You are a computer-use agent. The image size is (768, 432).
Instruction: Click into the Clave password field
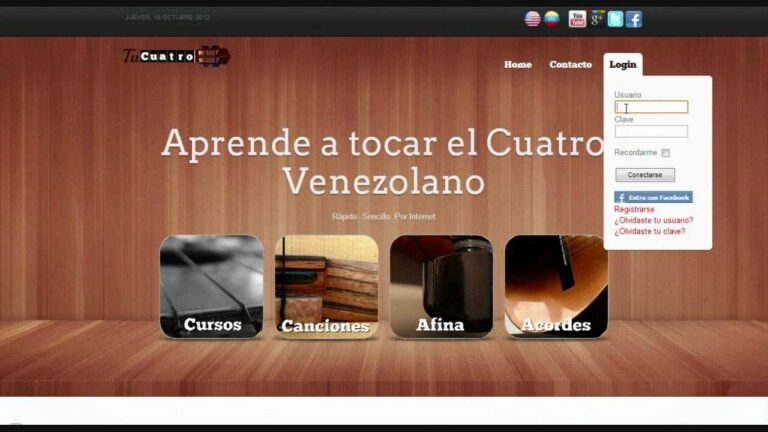point(651,131)
